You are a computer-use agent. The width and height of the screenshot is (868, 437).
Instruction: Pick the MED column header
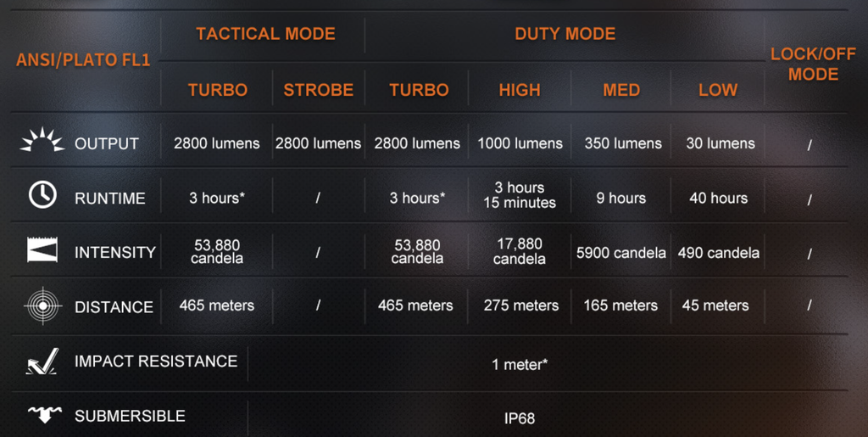click(621, 90)
